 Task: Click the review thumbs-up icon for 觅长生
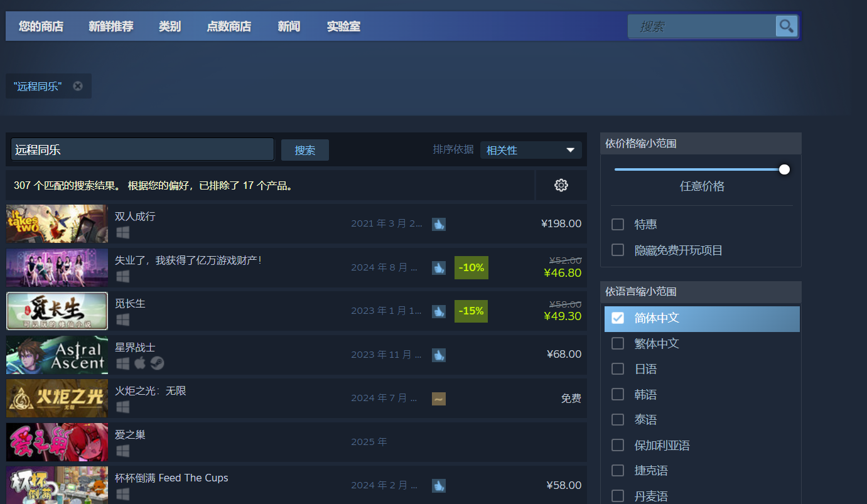[x=439, y=311]
